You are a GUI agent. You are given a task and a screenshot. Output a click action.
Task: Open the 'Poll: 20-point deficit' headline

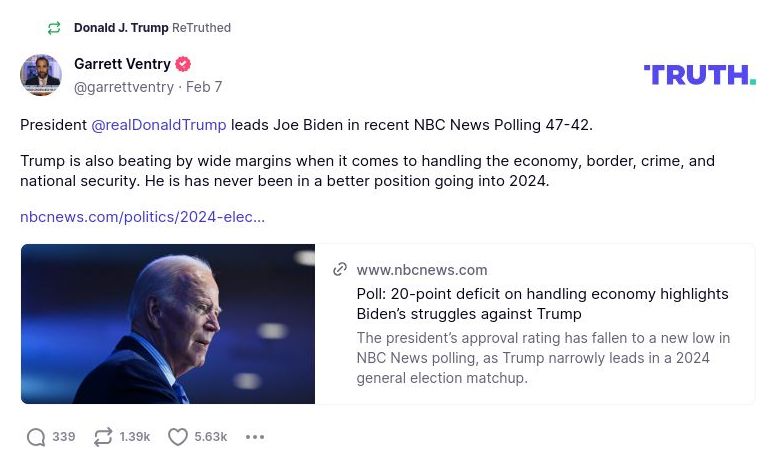(542, 304)
